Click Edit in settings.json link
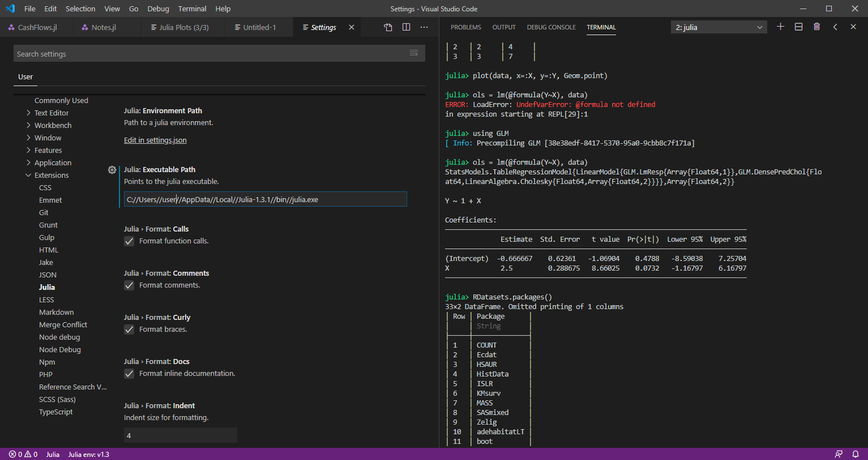Screen dimensions: 868x460 [x=155, y=140]
